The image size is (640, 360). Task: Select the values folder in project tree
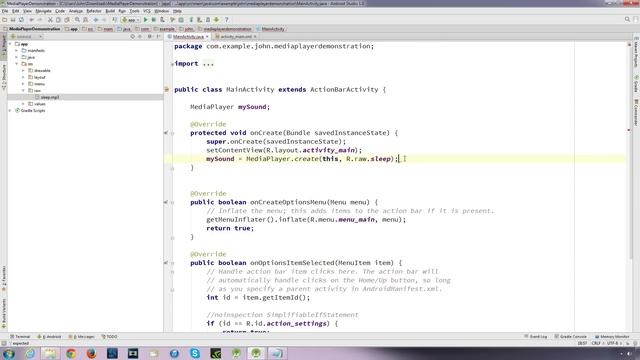tap(40, 104)
